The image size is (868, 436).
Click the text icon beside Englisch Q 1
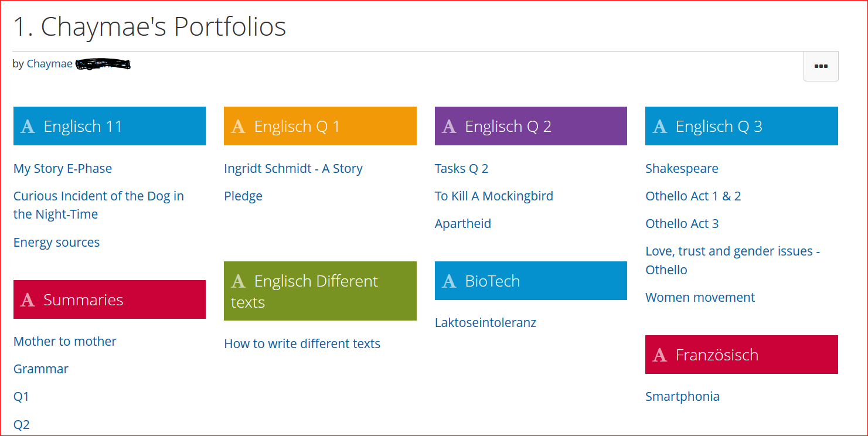coord(238,127)
